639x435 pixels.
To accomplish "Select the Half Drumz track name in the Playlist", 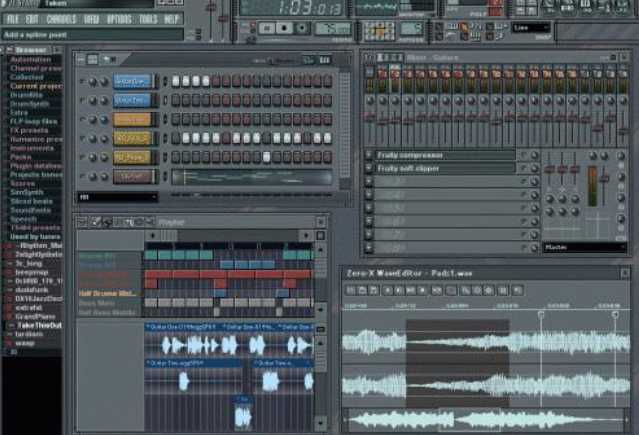I will click(x=108, y=294).
